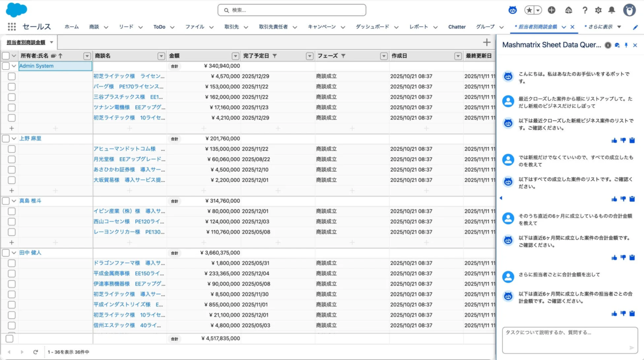
Task: Unpin the Mashmatrix Sheet panel
Action: pos(626,45)
